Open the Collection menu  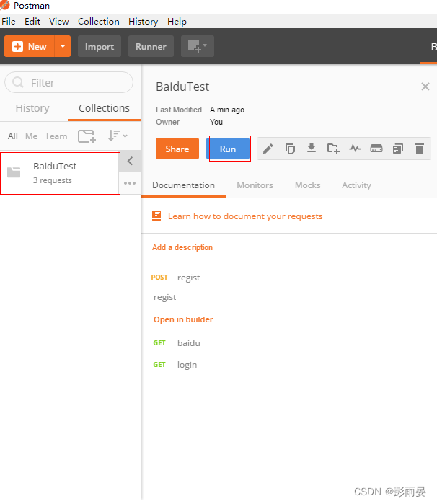coord(99,21)
